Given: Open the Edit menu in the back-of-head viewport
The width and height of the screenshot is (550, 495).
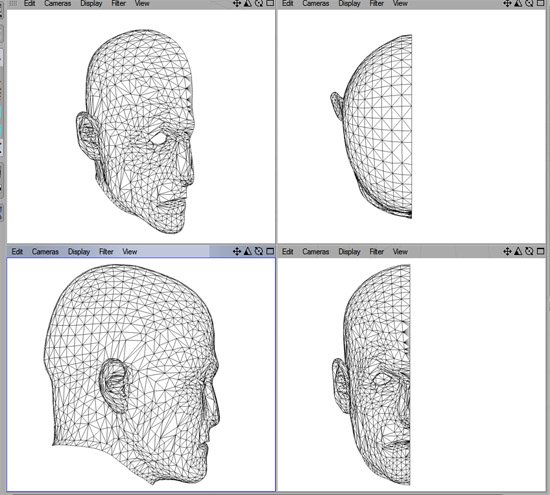Looking at the screenshot, I should pyautogui.click(x=288, y=4).
